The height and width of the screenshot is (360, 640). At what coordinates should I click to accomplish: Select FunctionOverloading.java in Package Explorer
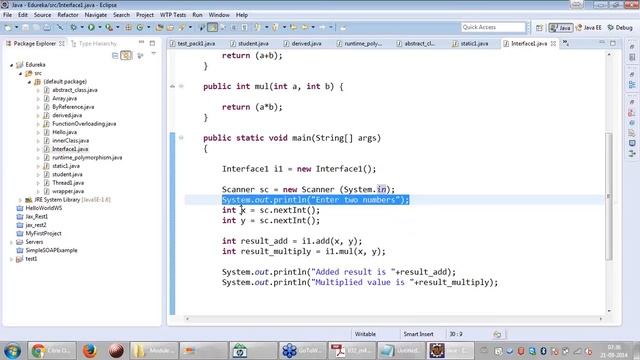coord(84,124)
